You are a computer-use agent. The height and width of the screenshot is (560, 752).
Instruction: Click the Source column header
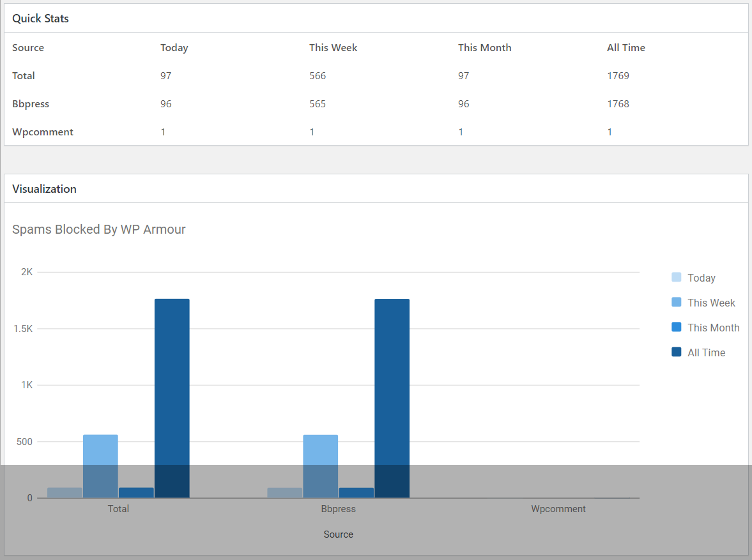click(27, 47)
